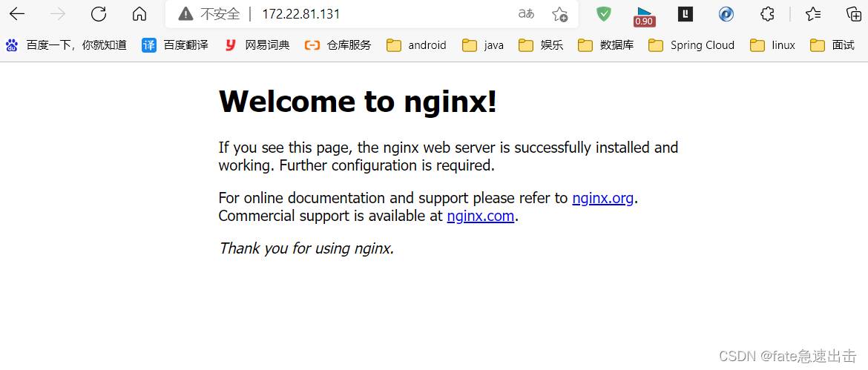Reload the page with the refresh icon
The height and width of the screenshot is (370, 868).
99,14
